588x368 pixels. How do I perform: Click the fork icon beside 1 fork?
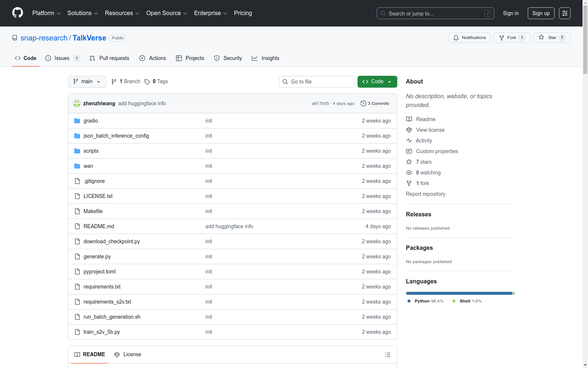[409, 183]
